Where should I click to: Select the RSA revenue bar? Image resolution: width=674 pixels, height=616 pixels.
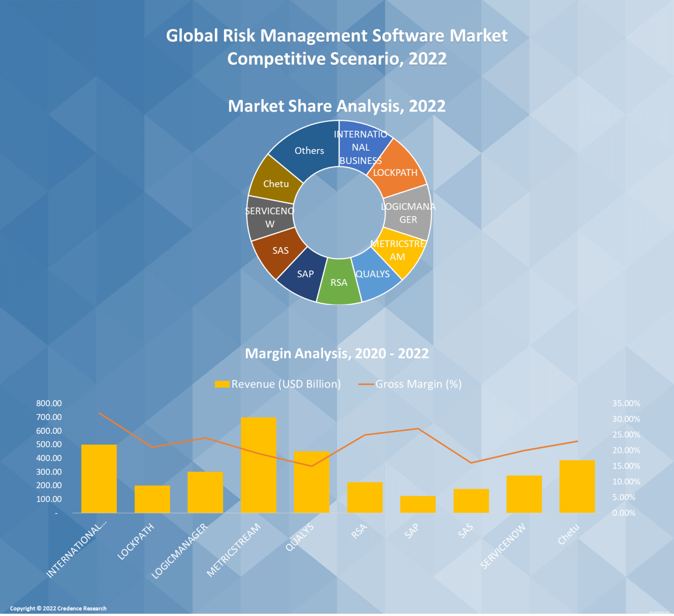[x=365, y=498]
